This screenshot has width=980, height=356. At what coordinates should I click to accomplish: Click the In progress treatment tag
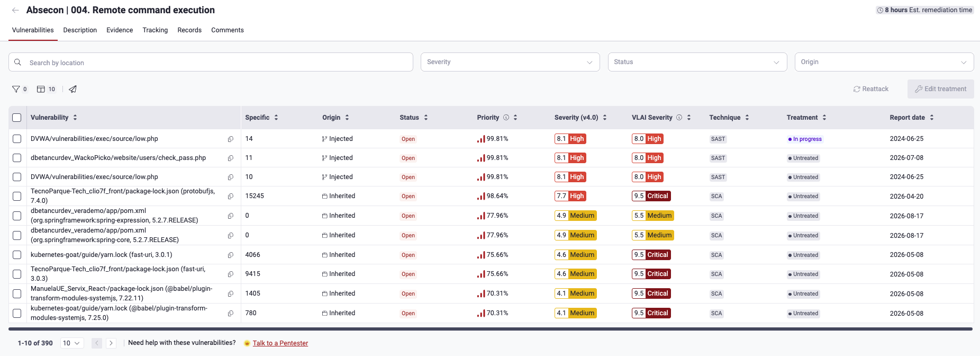(805, 139)
